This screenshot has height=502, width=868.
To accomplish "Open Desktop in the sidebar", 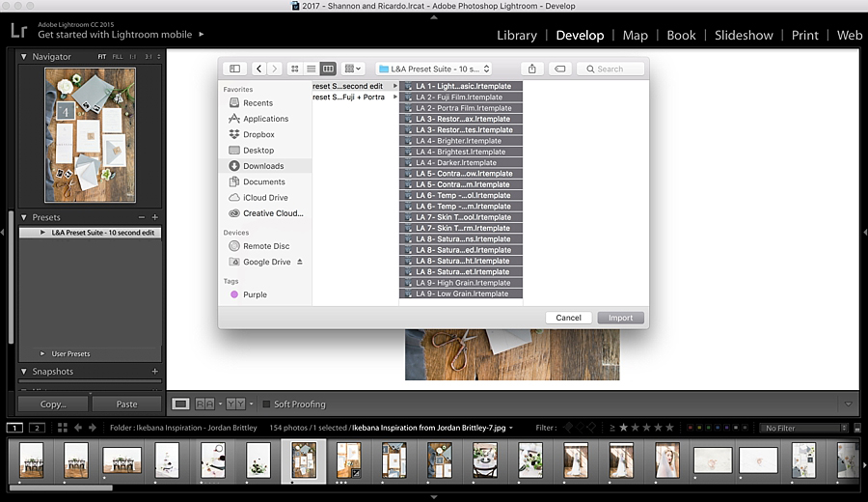I will (x=258, y=151).
